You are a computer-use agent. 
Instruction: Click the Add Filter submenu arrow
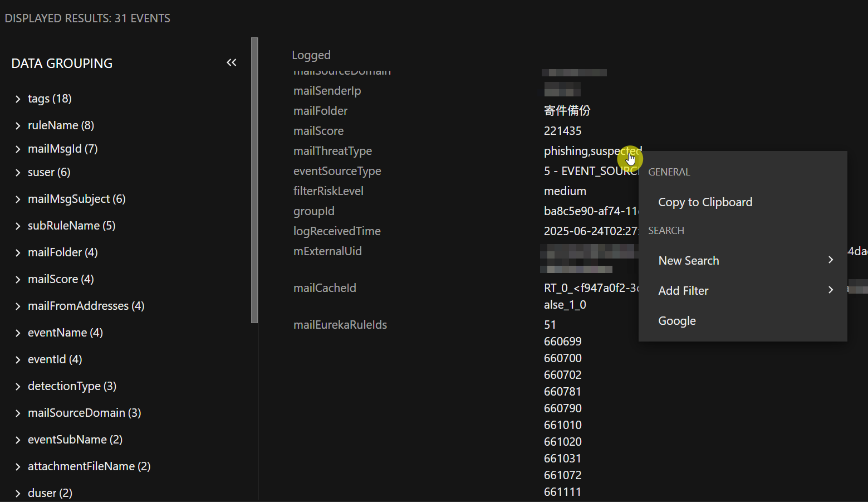(830, 290)
